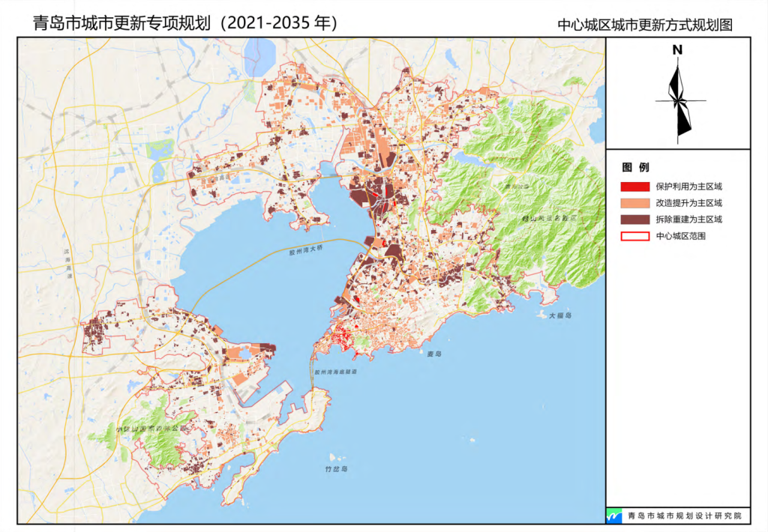The width and height of the screenshot is (768, 532).
Task: Click the 拆除重建为主区域 dark brown legend symbol
Action: click(634, 220)
